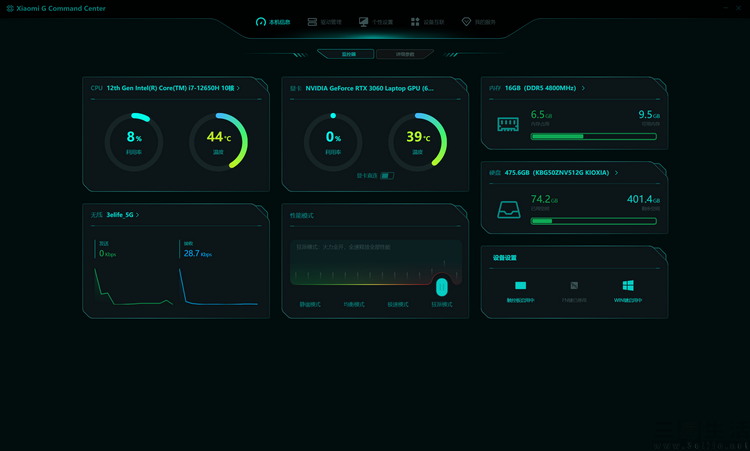This screenshot has height=451, width=750.
Task: Minimize the Xiaomi G Command Center window
Action: (x=725, y=8)
